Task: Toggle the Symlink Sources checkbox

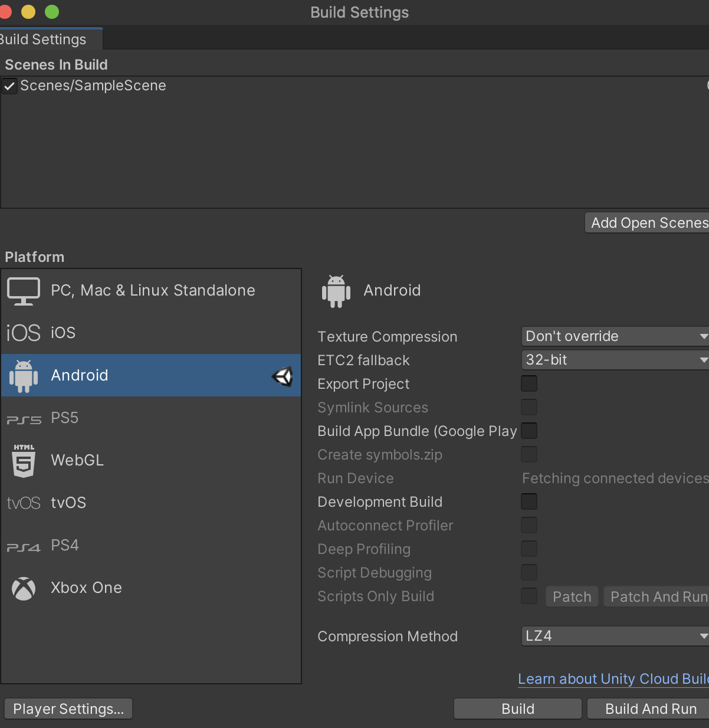Action: click(x=529, y=407)
